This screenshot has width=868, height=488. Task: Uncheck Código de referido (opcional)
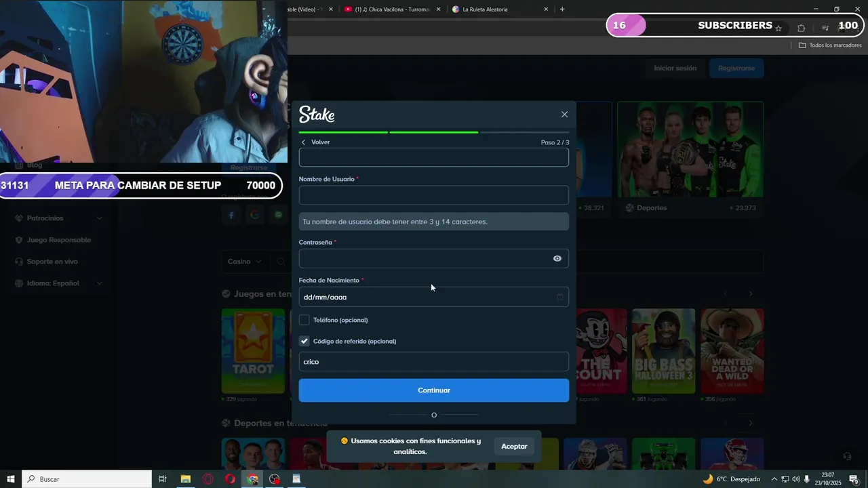304,341
